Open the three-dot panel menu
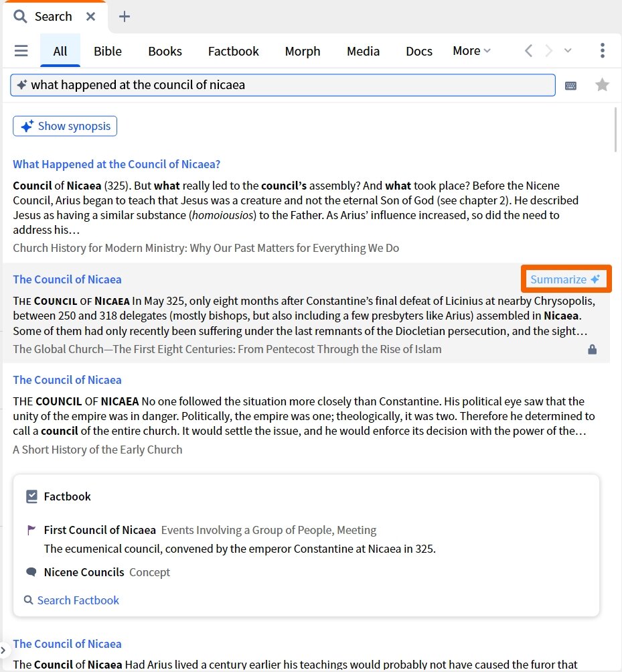 602,50
